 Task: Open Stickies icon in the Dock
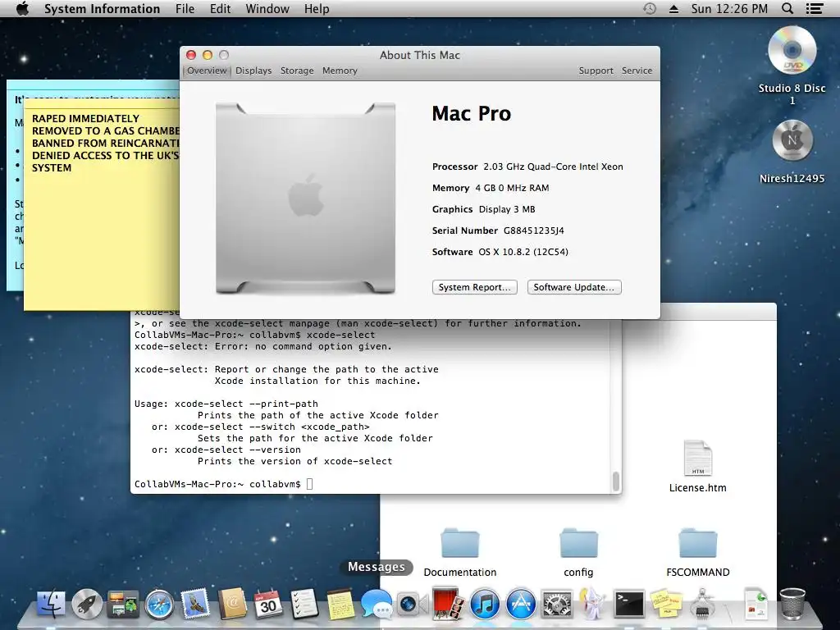(x=665, y=604)
